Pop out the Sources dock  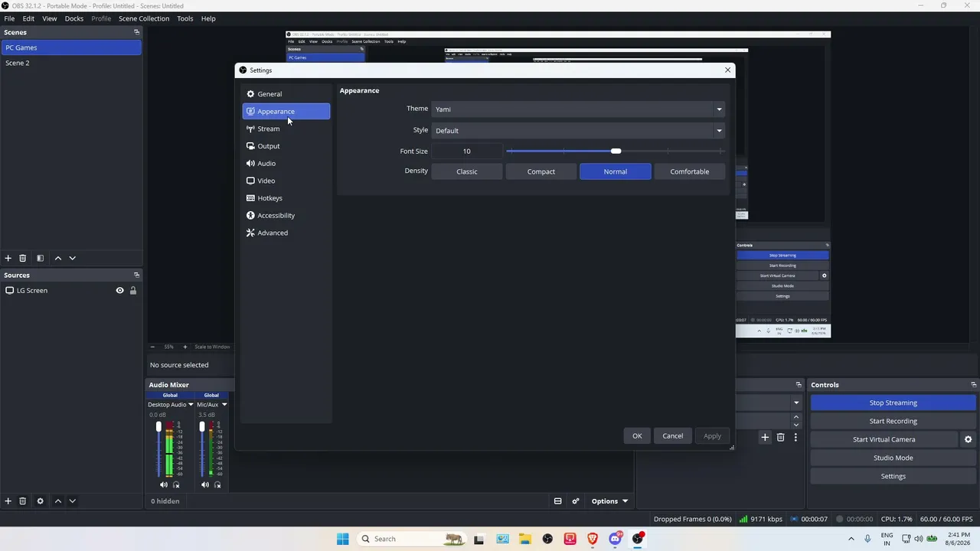coord(136,275)
